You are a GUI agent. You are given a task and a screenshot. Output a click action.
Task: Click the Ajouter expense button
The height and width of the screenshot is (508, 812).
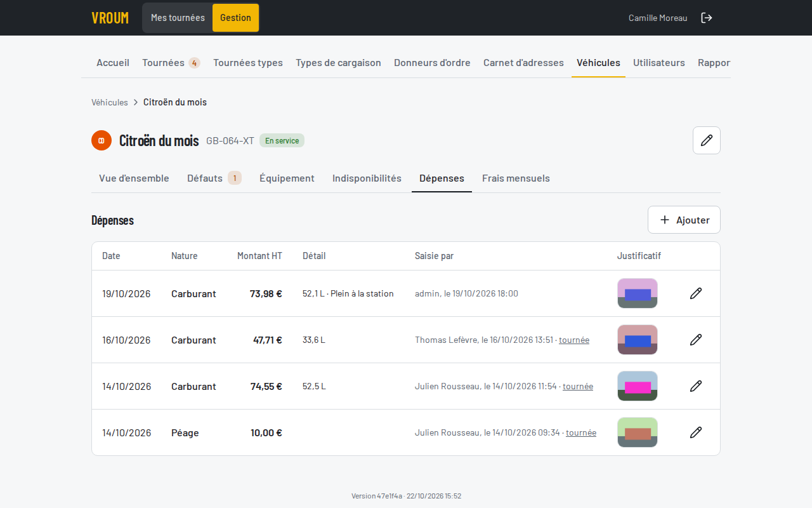pyautogui.click(x=684, y=220)
